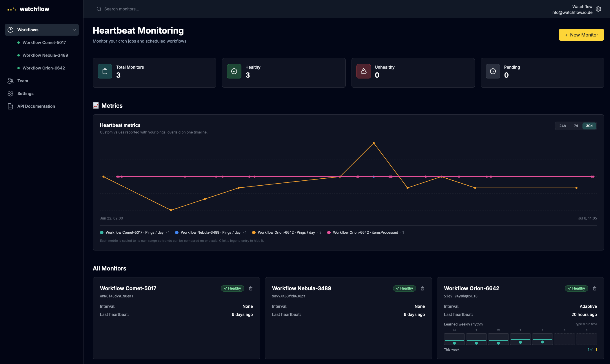610x364 pixels.
Task: Toggle Workflow Nebula-3489 Pings/day legend entry
Action: point(211,233)
